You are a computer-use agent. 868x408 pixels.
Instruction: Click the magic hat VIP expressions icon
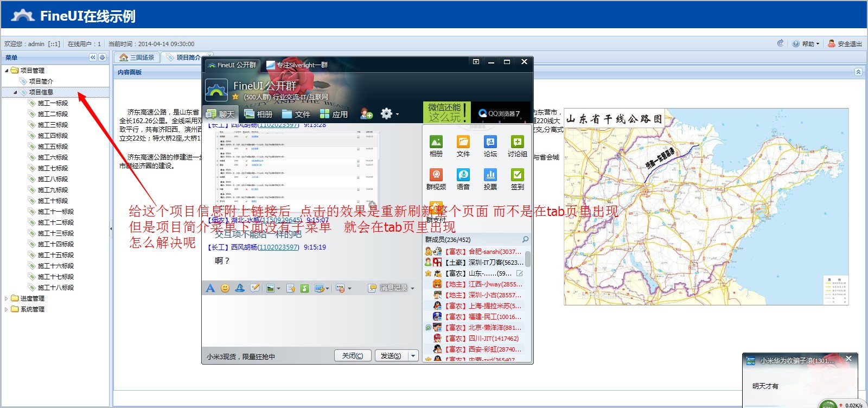[x=240, y=288]
